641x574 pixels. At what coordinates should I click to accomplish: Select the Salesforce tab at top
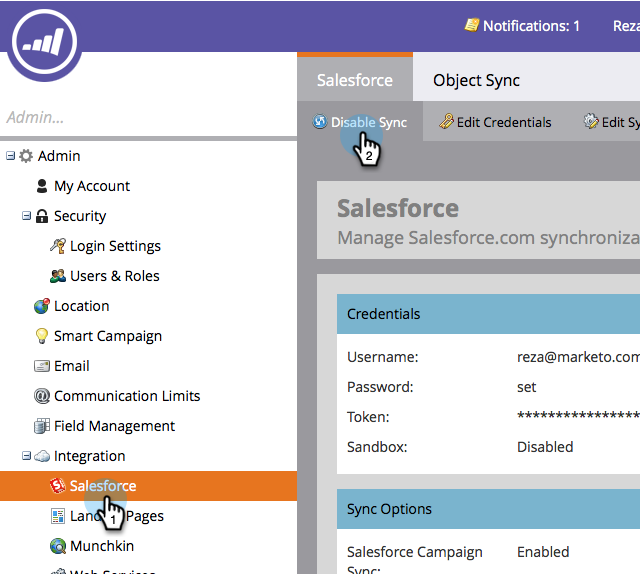[x=355, y=79]
